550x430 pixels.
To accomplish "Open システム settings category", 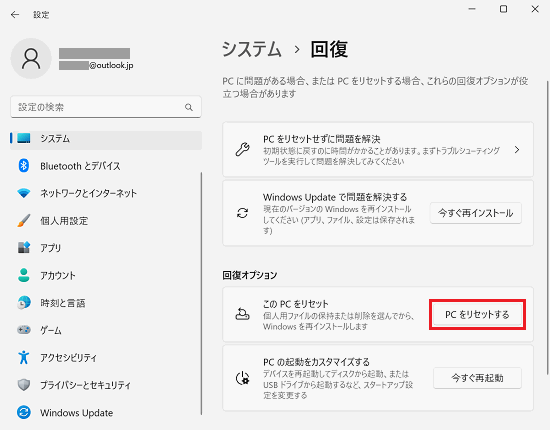I will tap(106, 139).
